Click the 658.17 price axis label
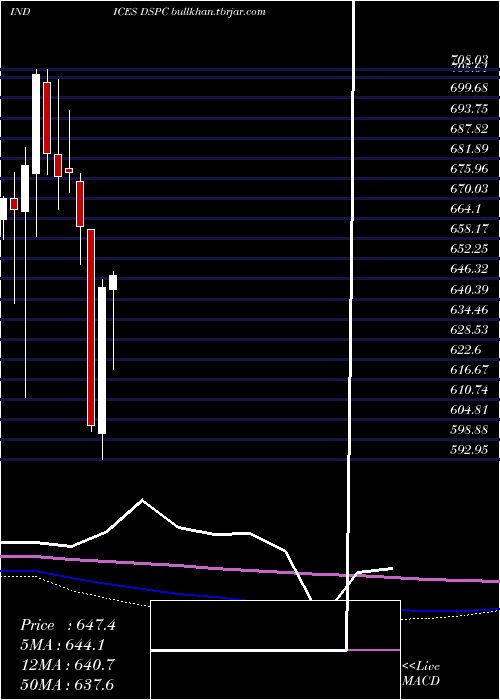 click(x=469, y=229)
